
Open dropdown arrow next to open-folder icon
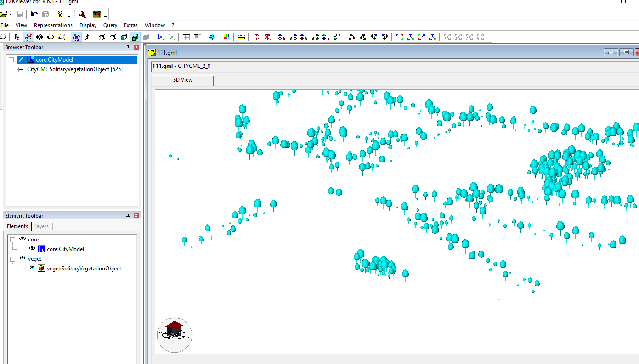pyautogui.click(x=11, y=15)
